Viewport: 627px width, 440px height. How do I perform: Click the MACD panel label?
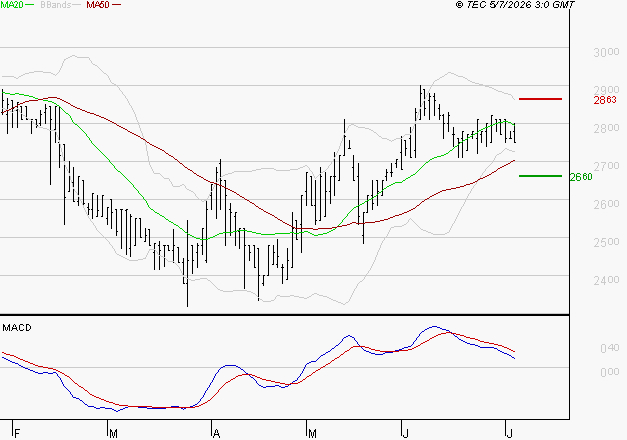(x=17, y=328)
